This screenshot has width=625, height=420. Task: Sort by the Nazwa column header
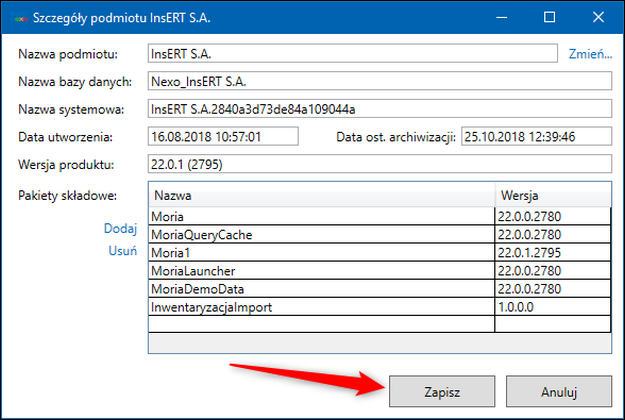tap(321, 194)
